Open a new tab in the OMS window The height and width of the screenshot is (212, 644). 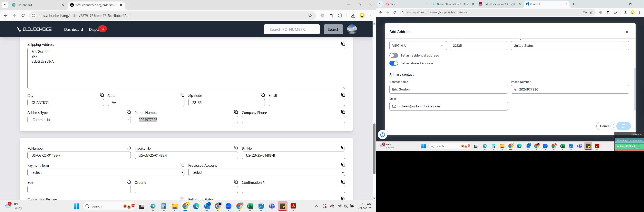[x=130, y=5]
